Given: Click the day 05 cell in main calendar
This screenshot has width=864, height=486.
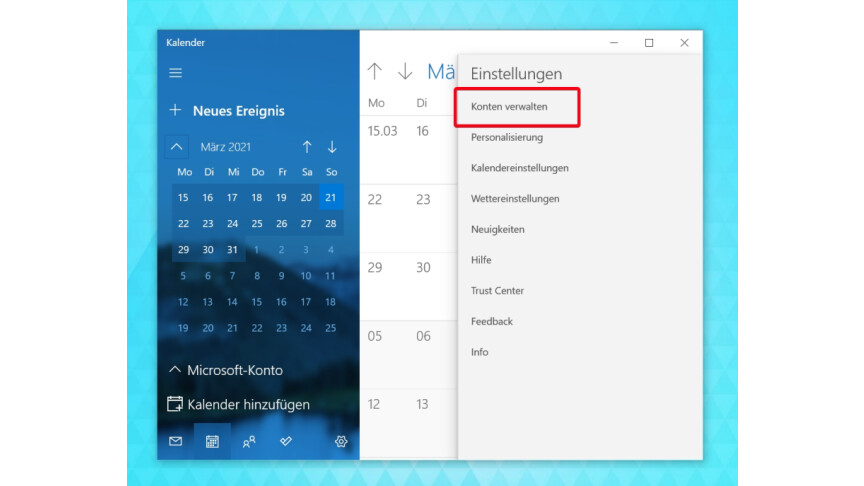Looking at the screenshot, I should tap(384, 355).
